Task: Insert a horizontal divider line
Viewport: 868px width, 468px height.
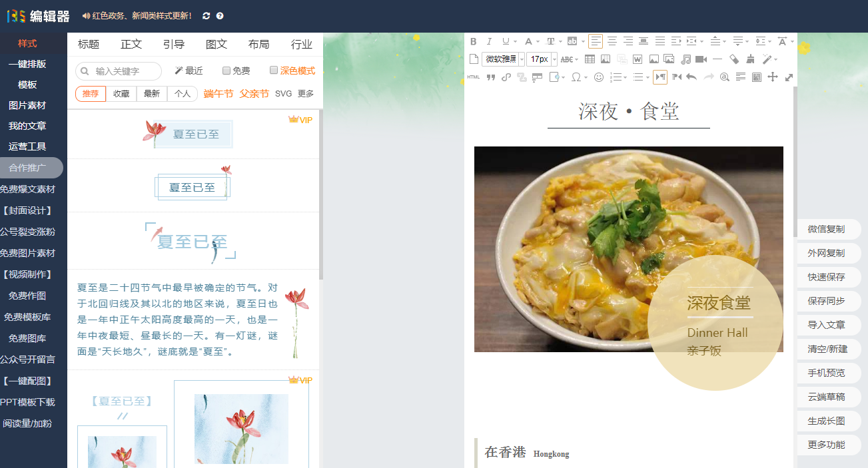Action: click(x=718, y=59)
